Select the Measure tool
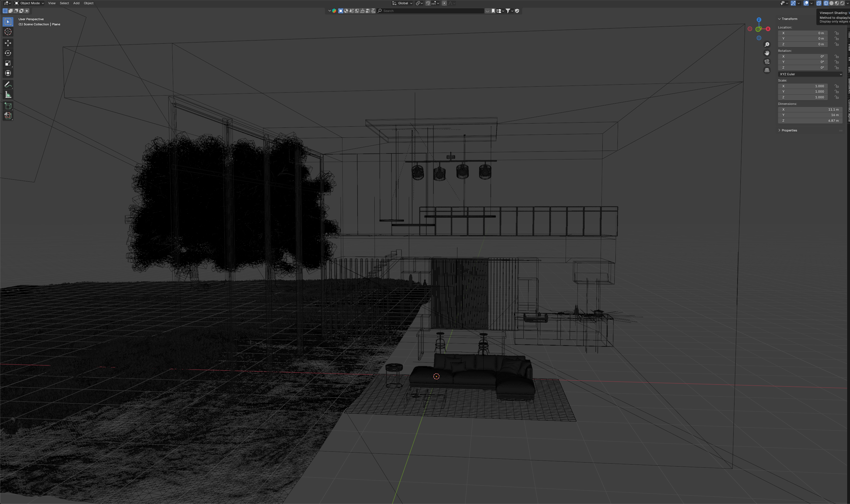Viewport: 850px width, 504px height. (x=8, y=95)
